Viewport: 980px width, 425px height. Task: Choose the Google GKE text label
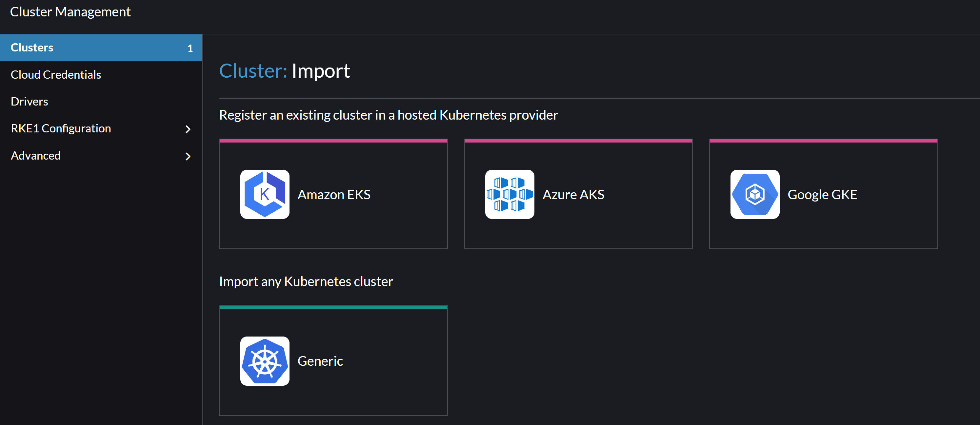click(x=822, y=195)
